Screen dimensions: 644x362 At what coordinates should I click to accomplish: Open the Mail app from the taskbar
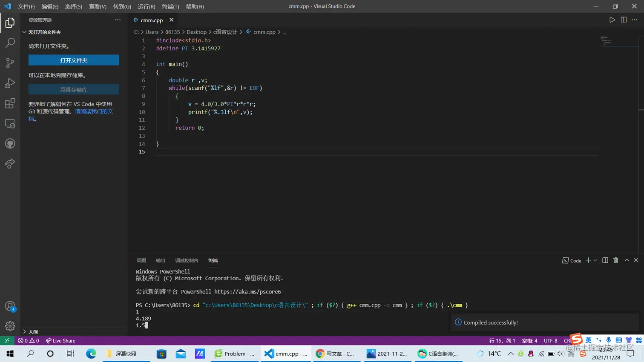181,353
